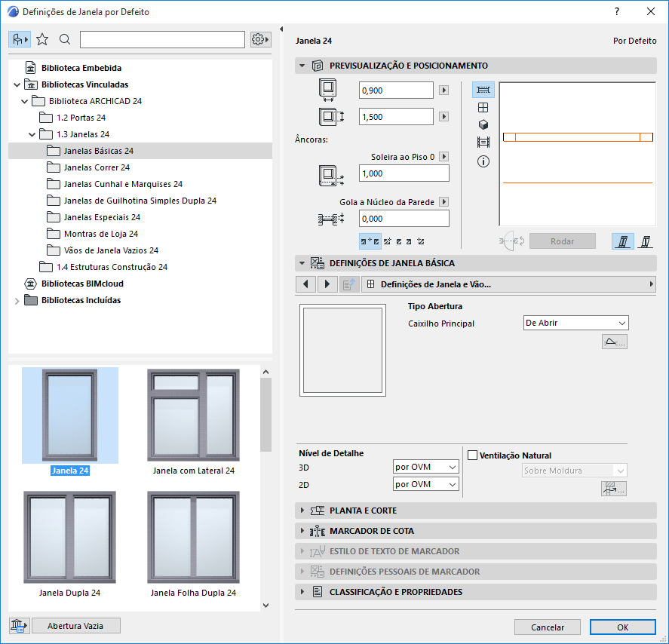669x644 pixels.
Task: Select the floor plan preview mode icon
Action: click(x=483, y=89)
